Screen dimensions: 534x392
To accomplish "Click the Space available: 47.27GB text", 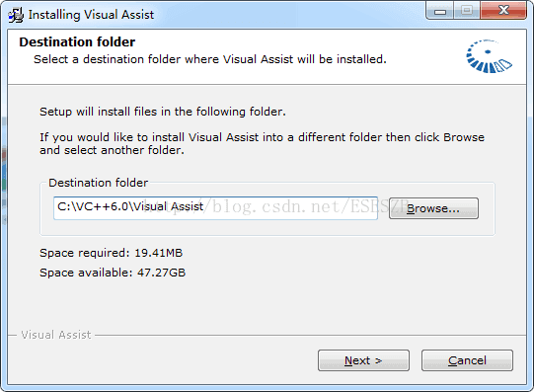I will point(113,273).
